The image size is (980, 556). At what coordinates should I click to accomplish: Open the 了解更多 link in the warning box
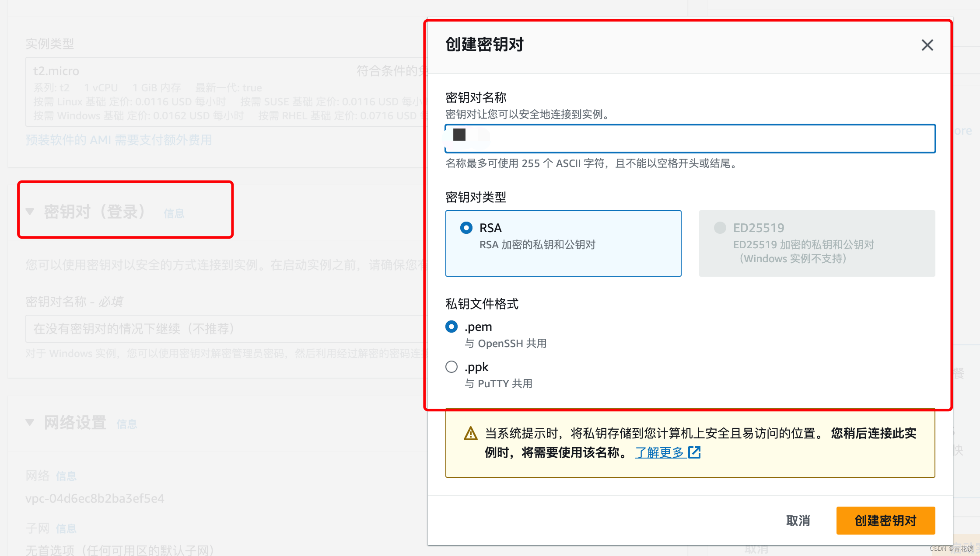[x=659, y=452]
